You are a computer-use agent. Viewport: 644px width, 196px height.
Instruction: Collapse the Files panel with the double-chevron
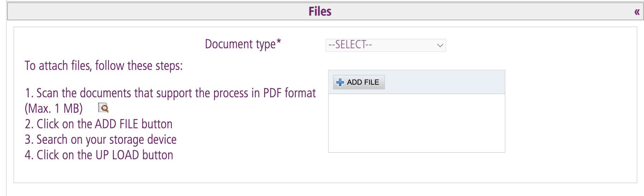tap(637, 12)
